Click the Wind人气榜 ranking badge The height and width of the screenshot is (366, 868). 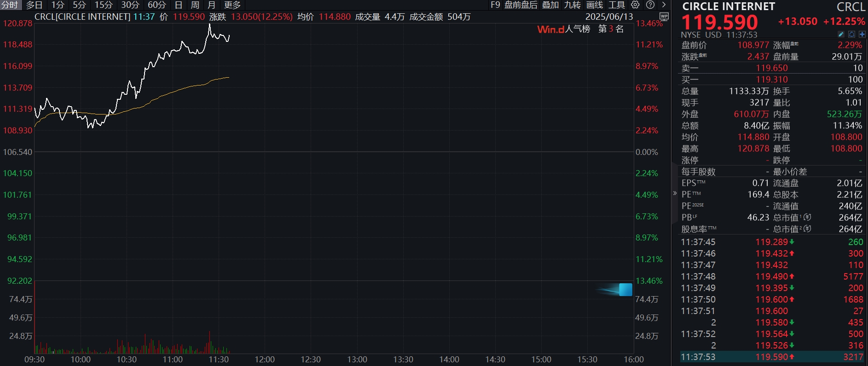pyautogui.click(x=580, y=29)
